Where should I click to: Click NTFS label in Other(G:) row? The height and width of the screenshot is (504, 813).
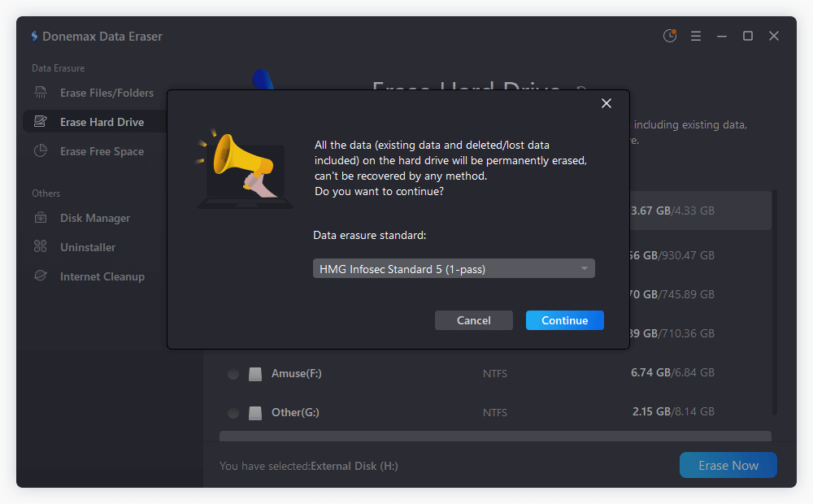494,413
